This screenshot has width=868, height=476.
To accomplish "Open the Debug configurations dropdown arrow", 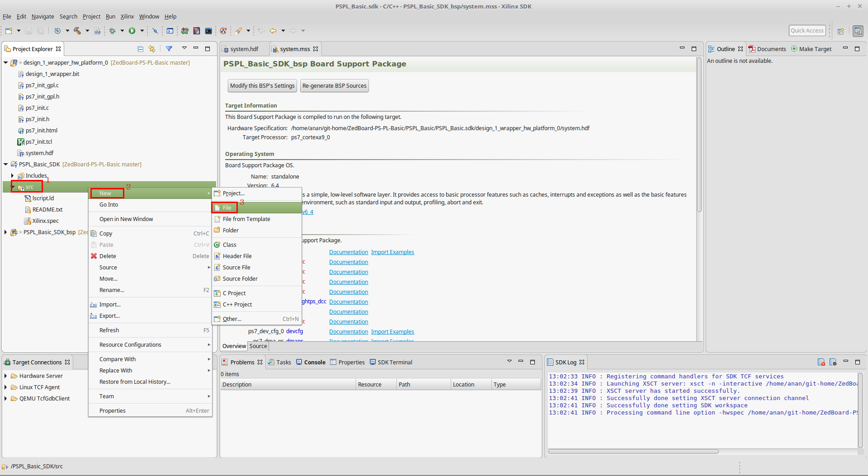I will [x=122, y=31].
